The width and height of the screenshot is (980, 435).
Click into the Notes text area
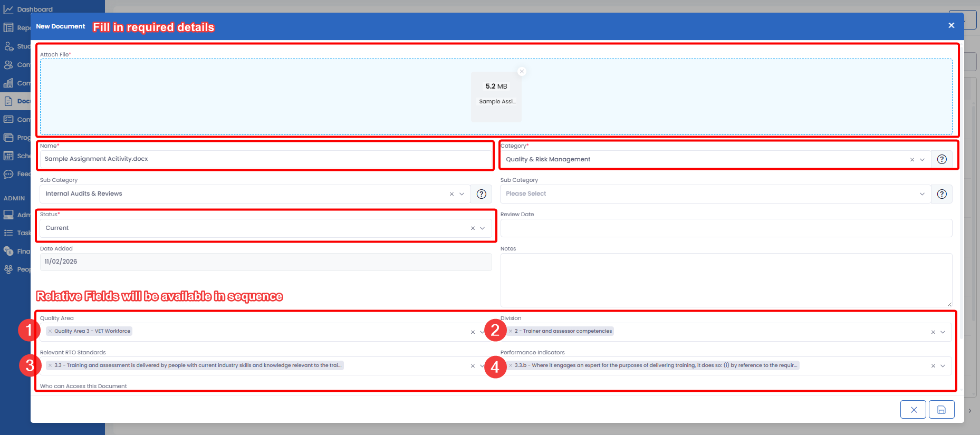[x=726, y=279]
